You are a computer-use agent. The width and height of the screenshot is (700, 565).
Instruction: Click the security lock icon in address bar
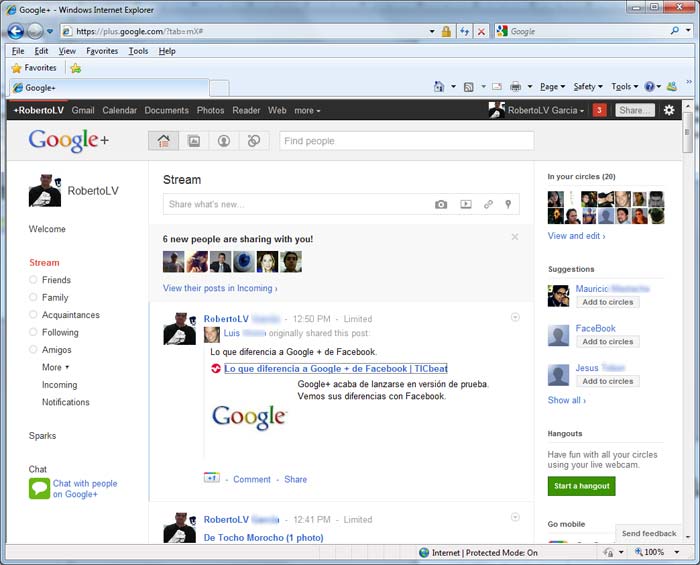tap(446, 31)
